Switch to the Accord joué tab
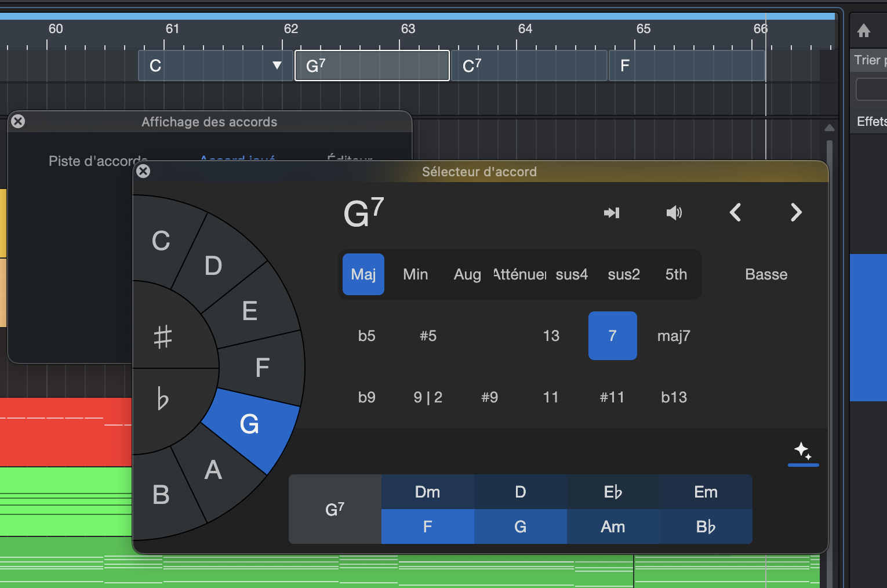 (x=237, y=160)
